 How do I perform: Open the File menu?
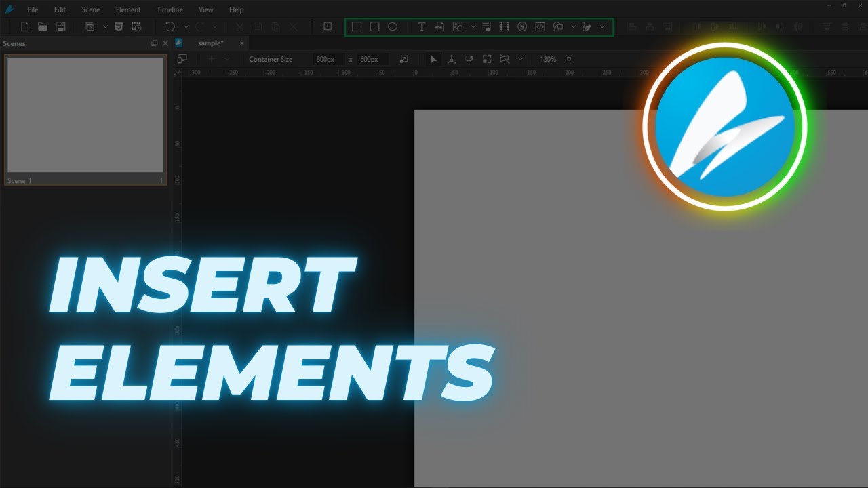[x=33, y=9]
